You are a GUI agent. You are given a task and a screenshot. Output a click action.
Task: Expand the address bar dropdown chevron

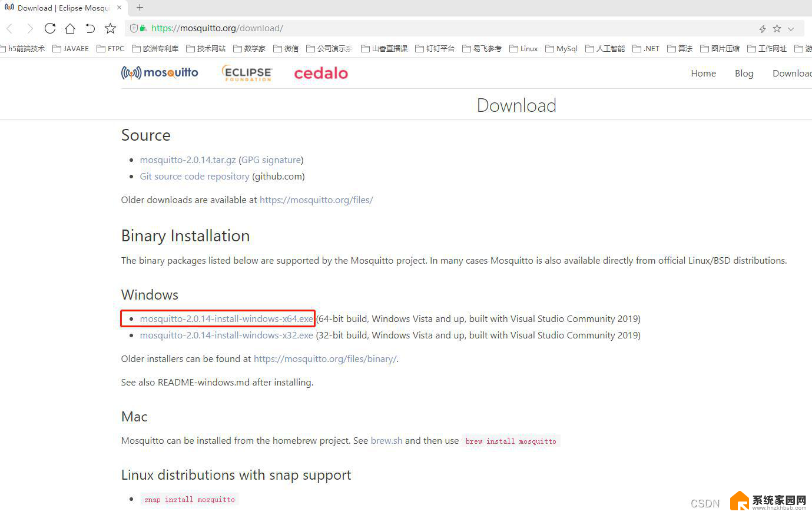coord(791,29)
